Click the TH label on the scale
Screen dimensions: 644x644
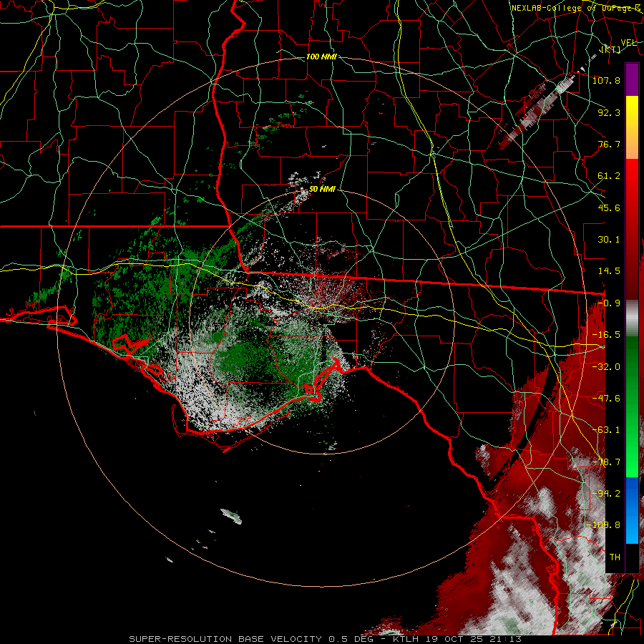615,557
